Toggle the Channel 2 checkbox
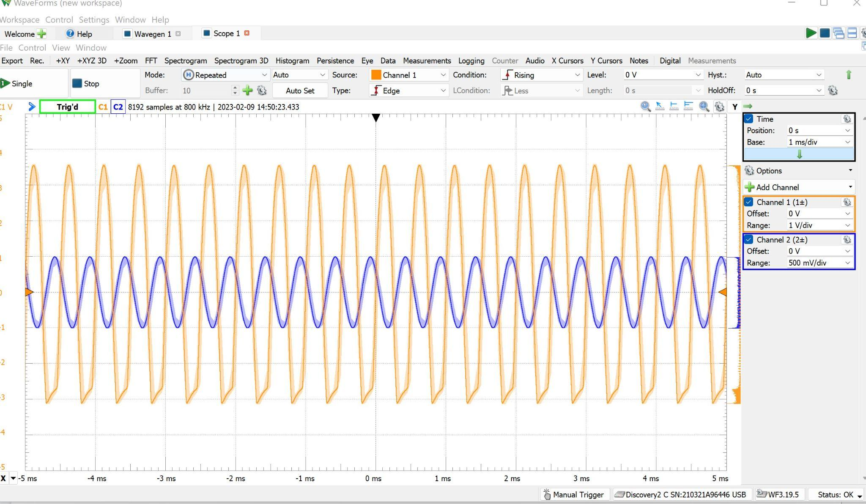 tap(749, 240)
